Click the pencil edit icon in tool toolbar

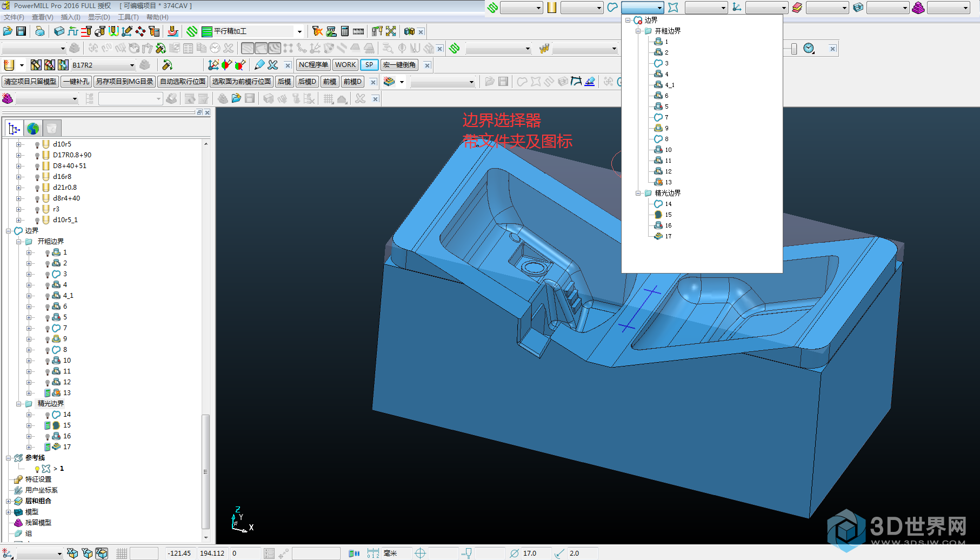point(259,65)
